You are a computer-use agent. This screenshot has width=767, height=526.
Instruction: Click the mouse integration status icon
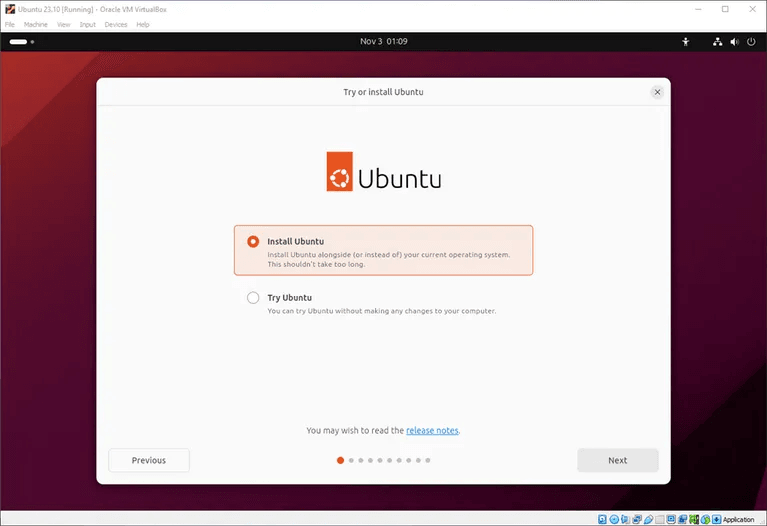click(x=705, y=519)
